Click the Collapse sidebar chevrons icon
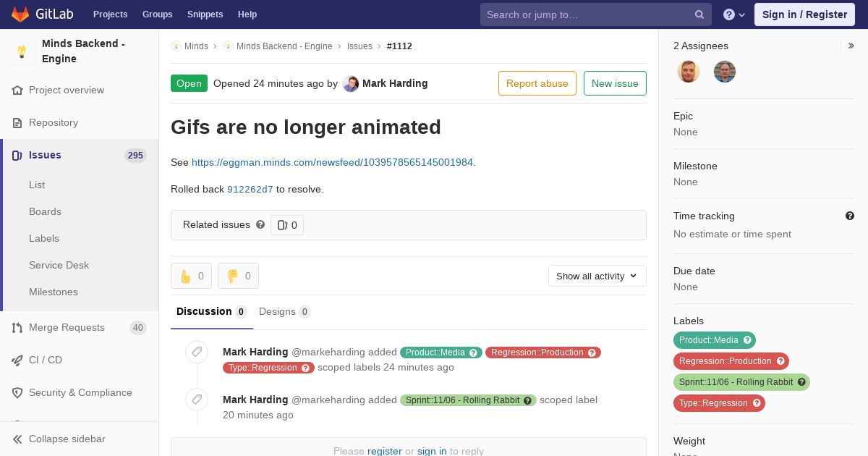The image size is (868, 456). tap(17, 439)
